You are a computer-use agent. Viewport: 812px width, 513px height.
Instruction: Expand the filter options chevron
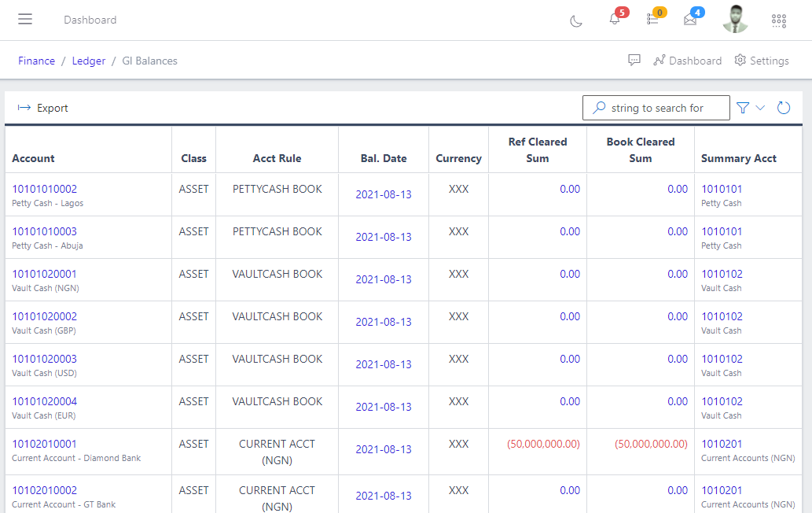760,108
